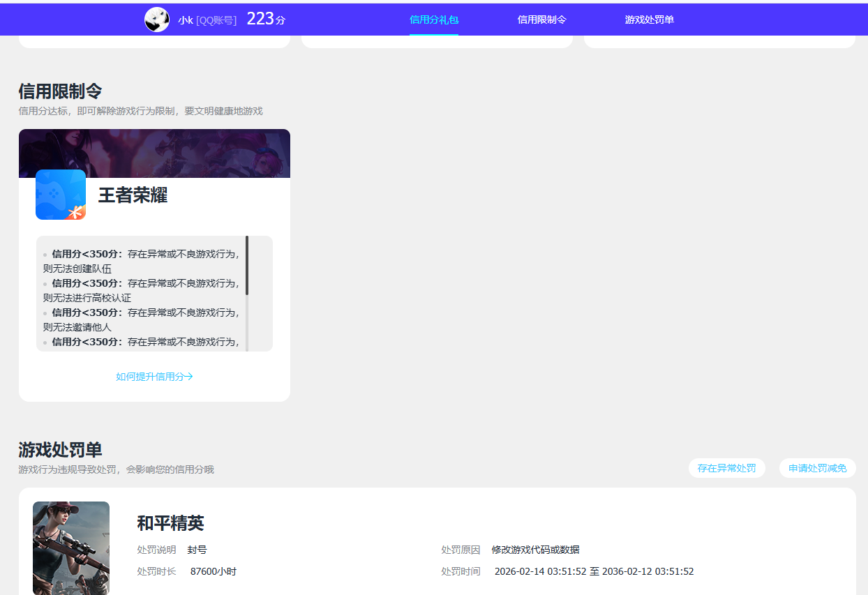Screen dimensions: 868x595
Task: Click the 信用分达标 subtitle text
Action: pyautogui.click(x=140, y=111)
